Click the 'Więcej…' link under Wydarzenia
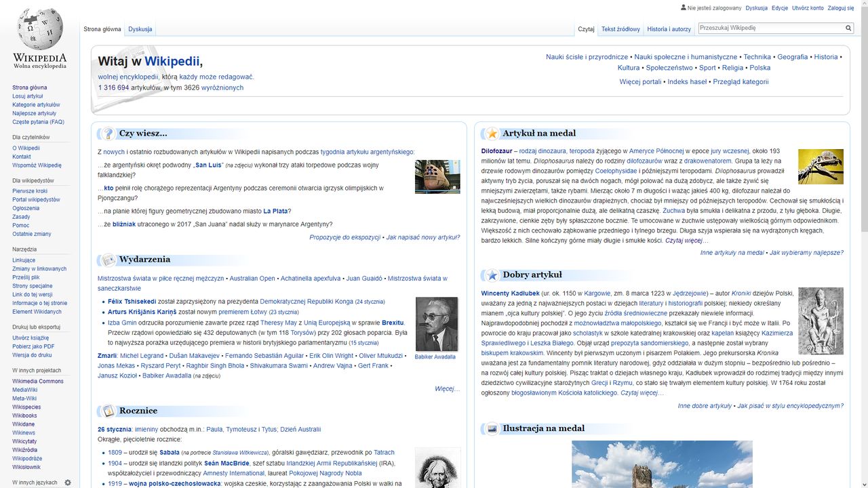 coord(448,389)
